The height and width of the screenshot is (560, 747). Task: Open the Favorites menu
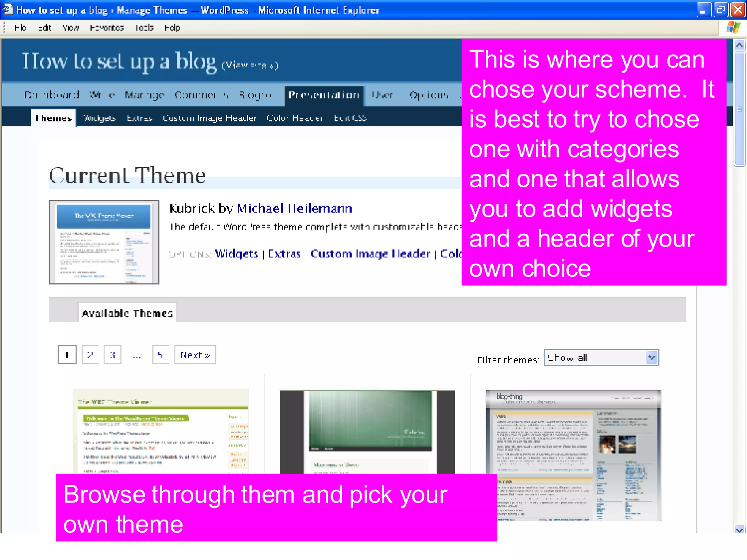(107, 27)
